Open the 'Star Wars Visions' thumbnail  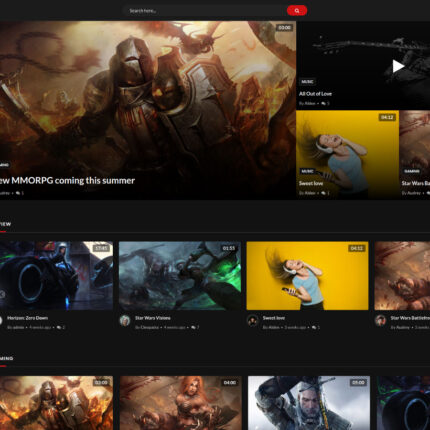(x=180, y=276)
